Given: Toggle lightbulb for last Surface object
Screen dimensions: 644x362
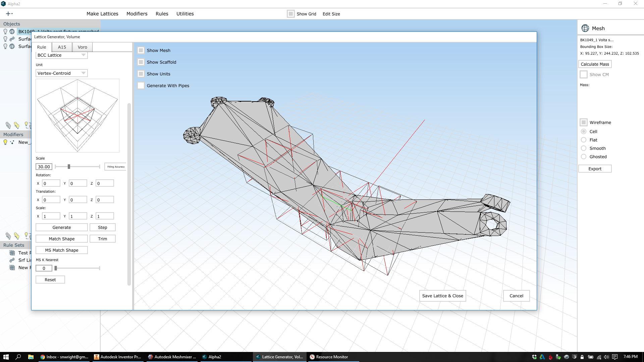Looking at the screenshot, I should (x=5, y=46).
